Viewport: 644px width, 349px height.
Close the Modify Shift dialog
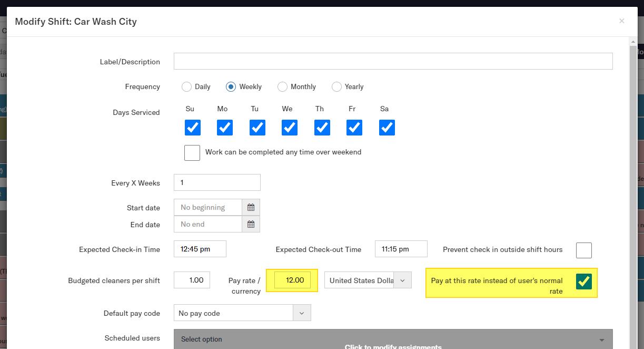pos(622,21)
